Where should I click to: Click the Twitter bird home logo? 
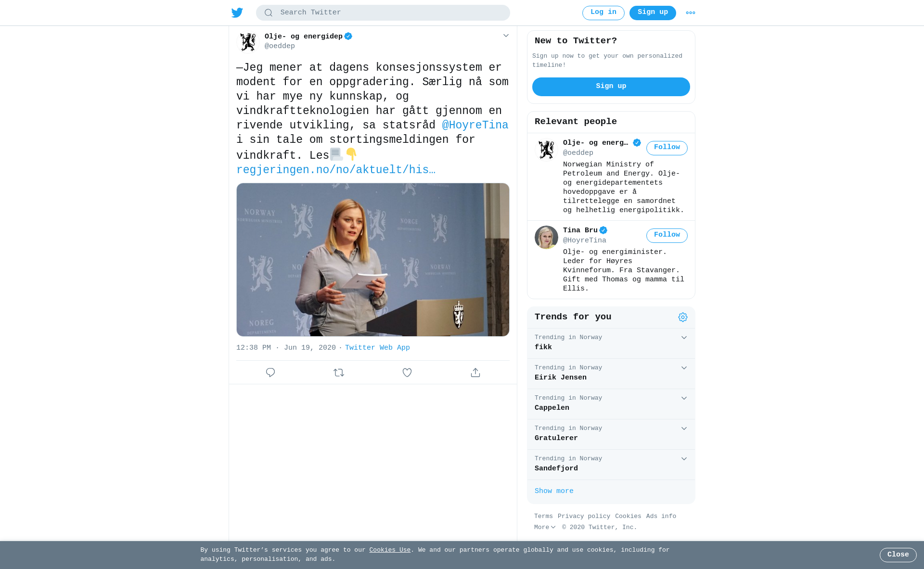coord(237,13)
